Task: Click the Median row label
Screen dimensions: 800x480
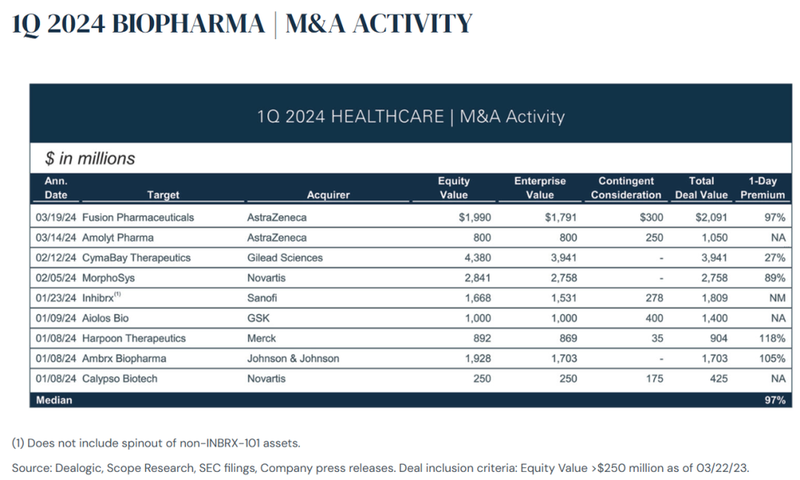Action: pyautogui.click(x=55, y=399)
